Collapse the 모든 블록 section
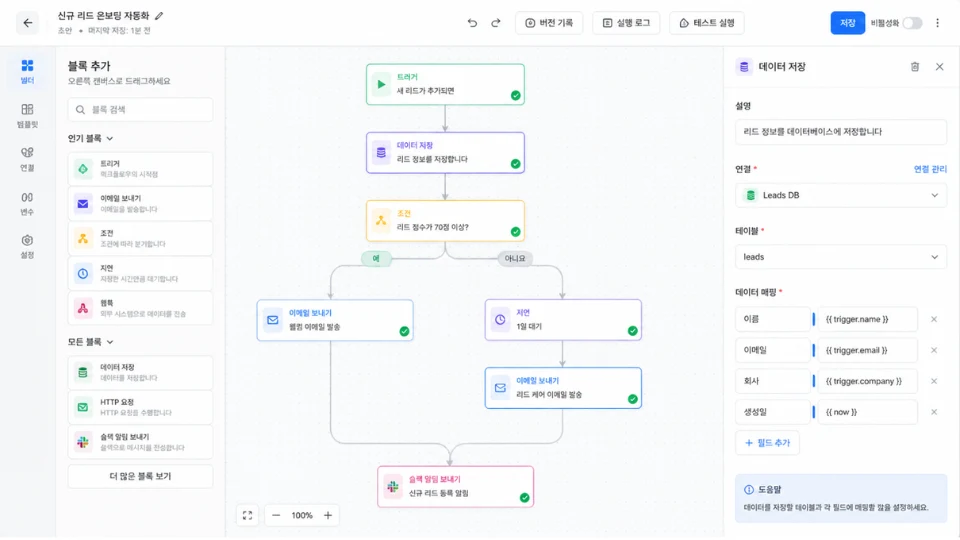 (x=91, y=342)
